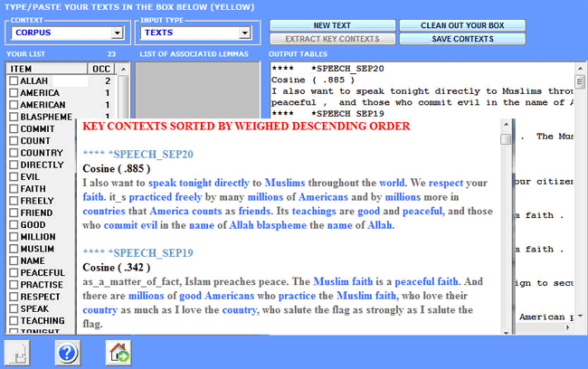This screenshot has height=369, width=588.
Task: Tick the DIRECTLY checkbox
Action: point(14,165)
